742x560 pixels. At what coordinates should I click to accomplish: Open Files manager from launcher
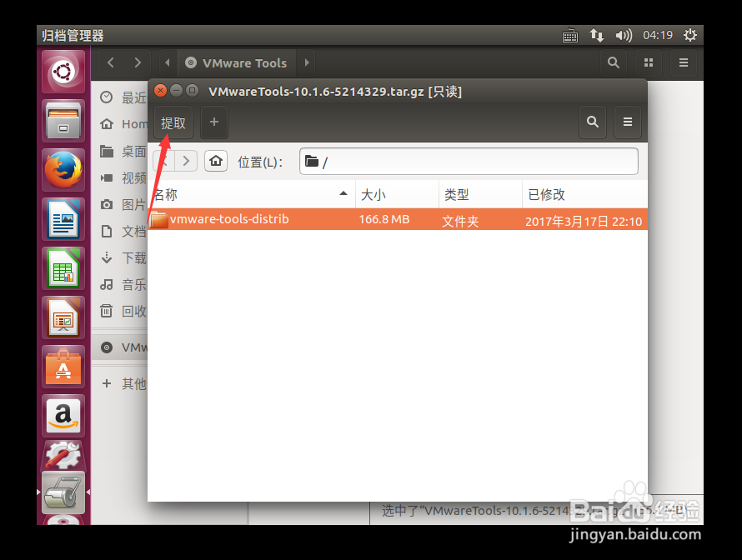pos(63,121)
